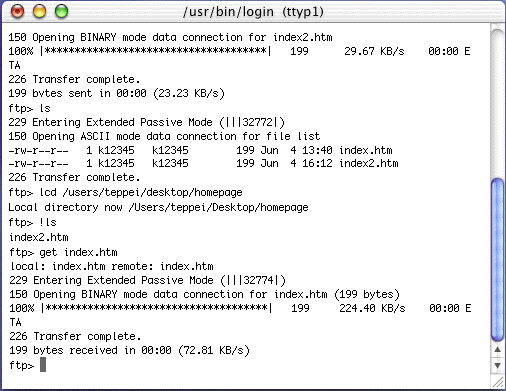Click the scroll down arrow
The width and height of the screenshot is (506, 391).
[497, 365]
